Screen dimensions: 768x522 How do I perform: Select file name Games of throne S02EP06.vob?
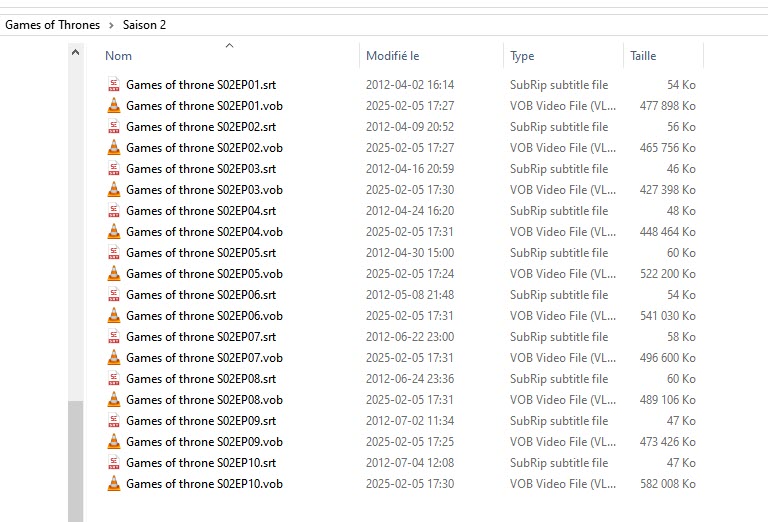(204, 316)
